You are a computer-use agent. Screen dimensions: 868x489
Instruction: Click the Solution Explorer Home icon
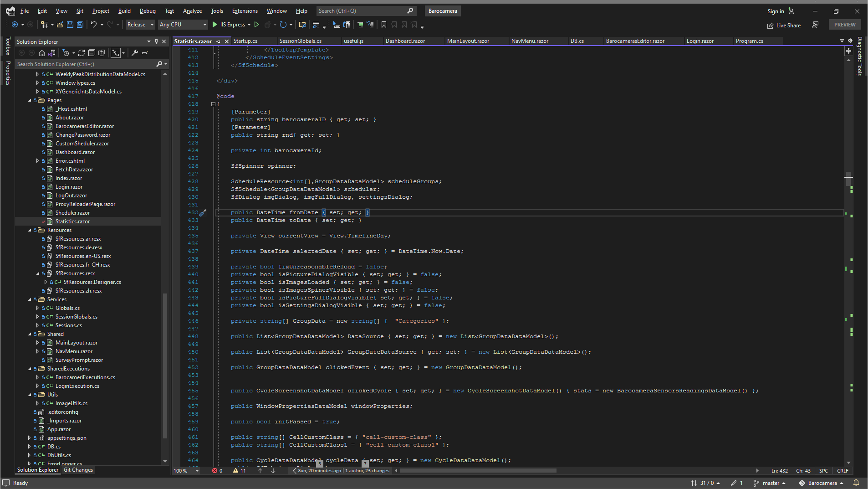tap(42, 53)
